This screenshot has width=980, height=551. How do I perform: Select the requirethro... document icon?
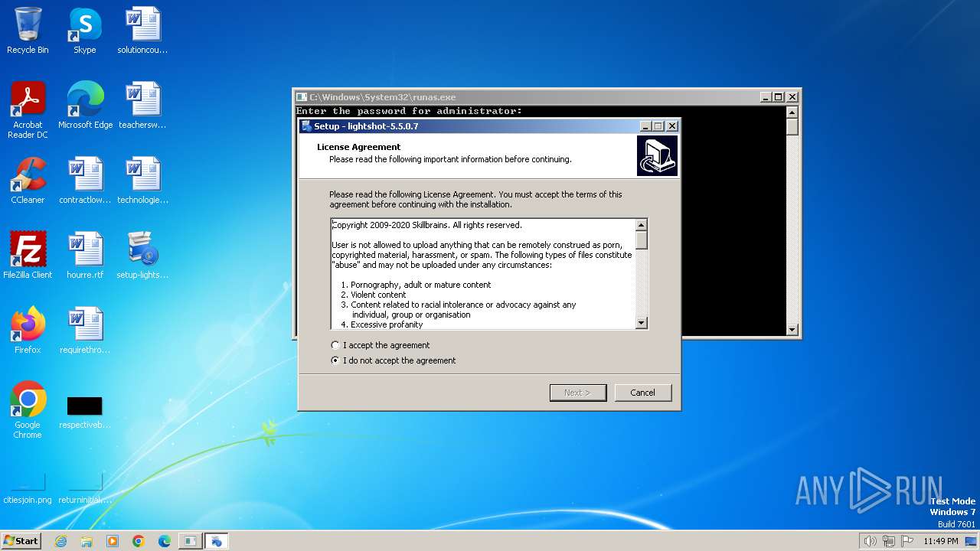pos(85,331)
